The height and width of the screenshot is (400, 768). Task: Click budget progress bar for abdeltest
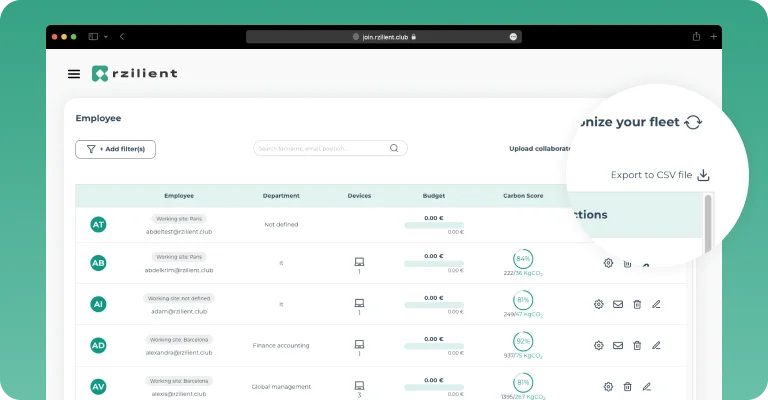point(434,225)
